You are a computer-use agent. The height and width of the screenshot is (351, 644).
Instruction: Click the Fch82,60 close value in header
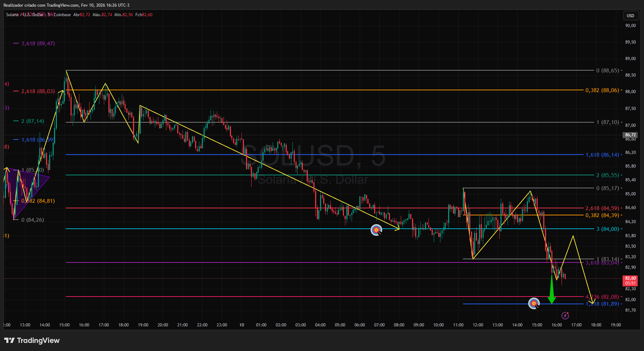click(x=144, y=15)
